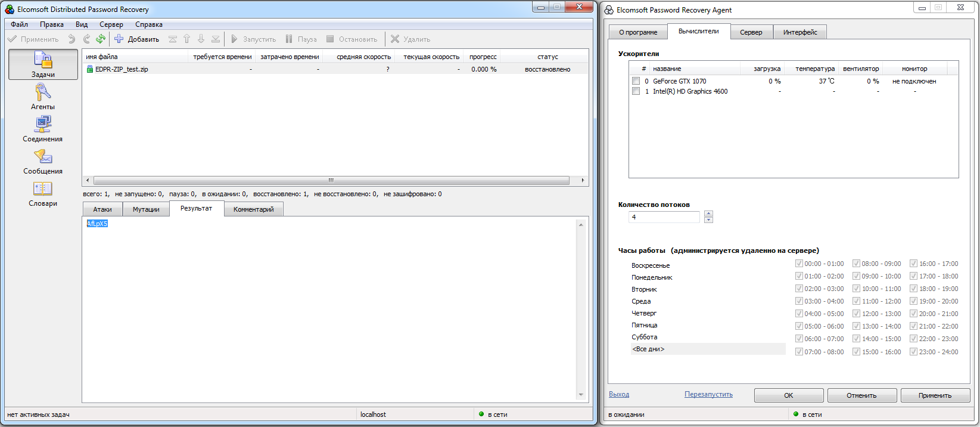Select the EDPR-ZIP_test.zip lock file icon

(90, 69)
